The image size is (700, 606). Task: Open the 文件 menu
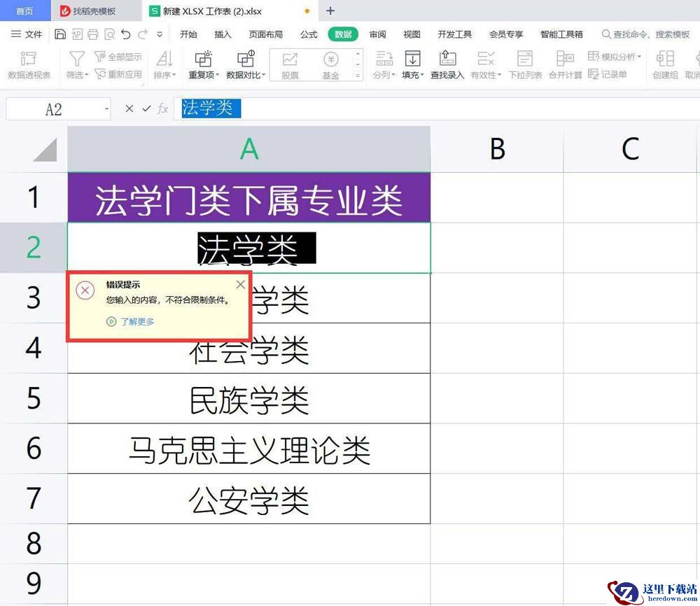[27, 34]
